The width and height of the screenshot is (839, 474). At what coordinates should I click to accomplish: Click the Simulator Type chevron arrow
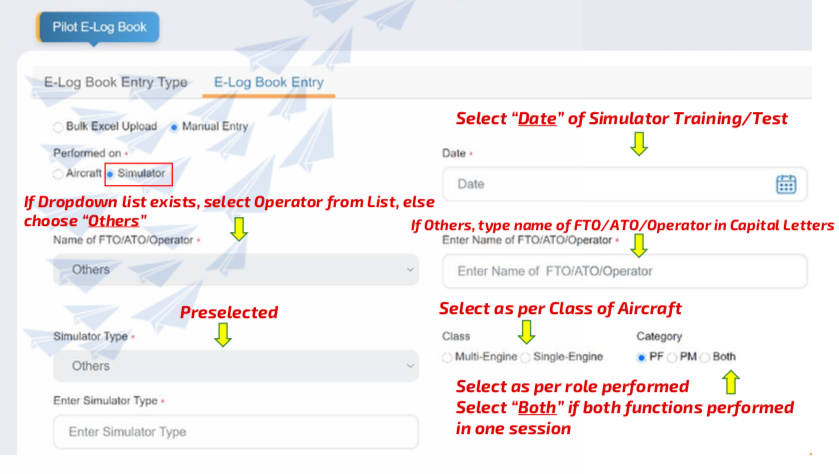tap(410, 366)
